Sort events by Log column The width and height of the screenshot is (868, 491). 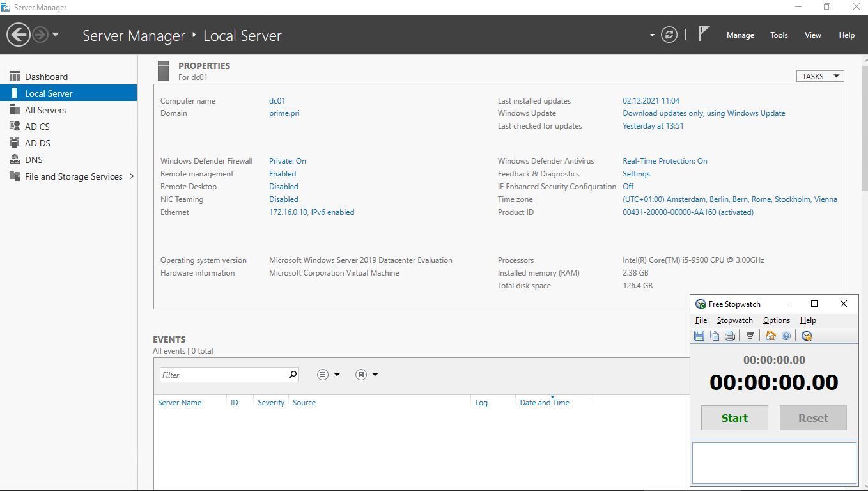481,403
